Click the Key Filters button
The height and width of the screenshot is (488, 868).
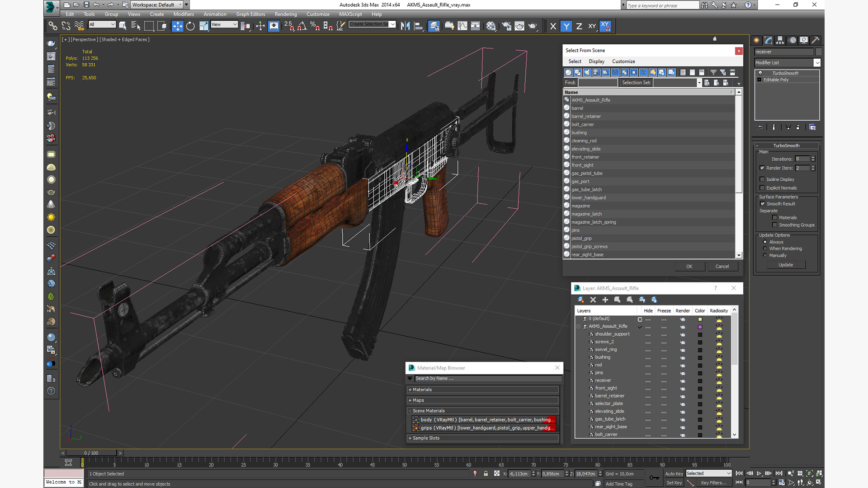click(x=713, y=483)
